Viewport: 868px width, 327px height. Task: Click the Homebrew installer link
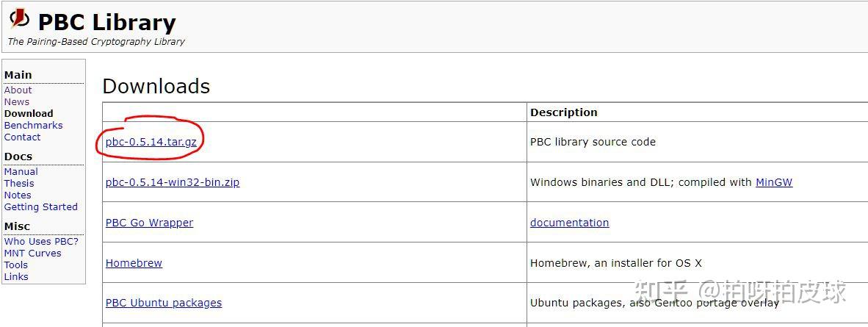point(134,263)
